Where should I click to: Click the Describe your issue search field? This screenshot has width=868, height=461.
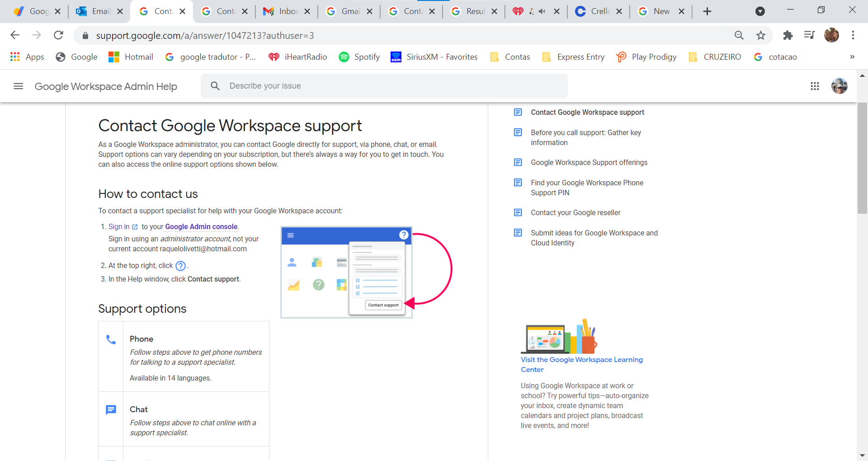[384, 86]
